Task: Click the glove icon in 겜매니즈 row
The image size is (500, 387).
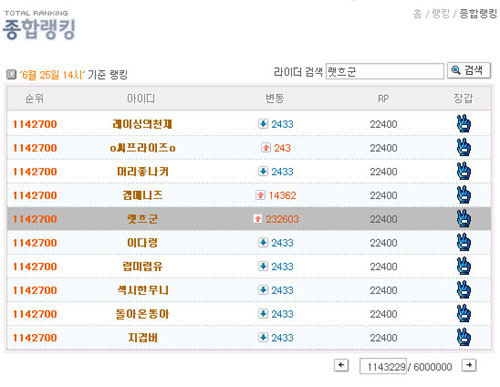Action: [x=463, y=195]
